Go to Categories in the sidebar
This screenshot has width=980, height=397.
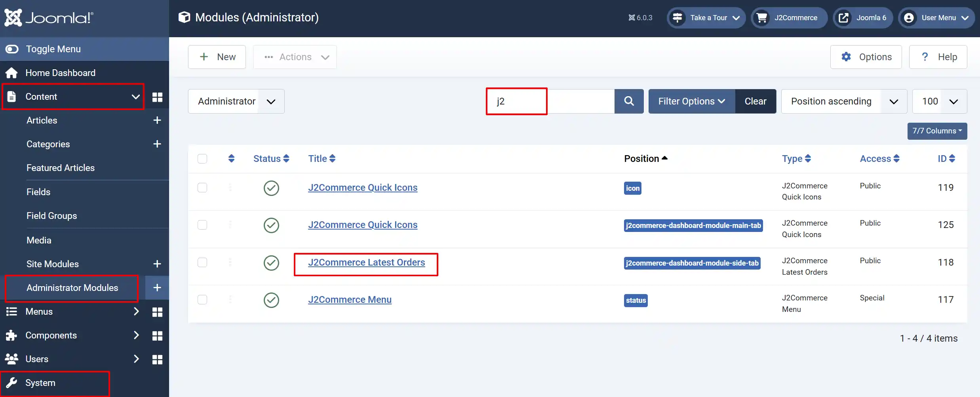(x=48, y=144)
